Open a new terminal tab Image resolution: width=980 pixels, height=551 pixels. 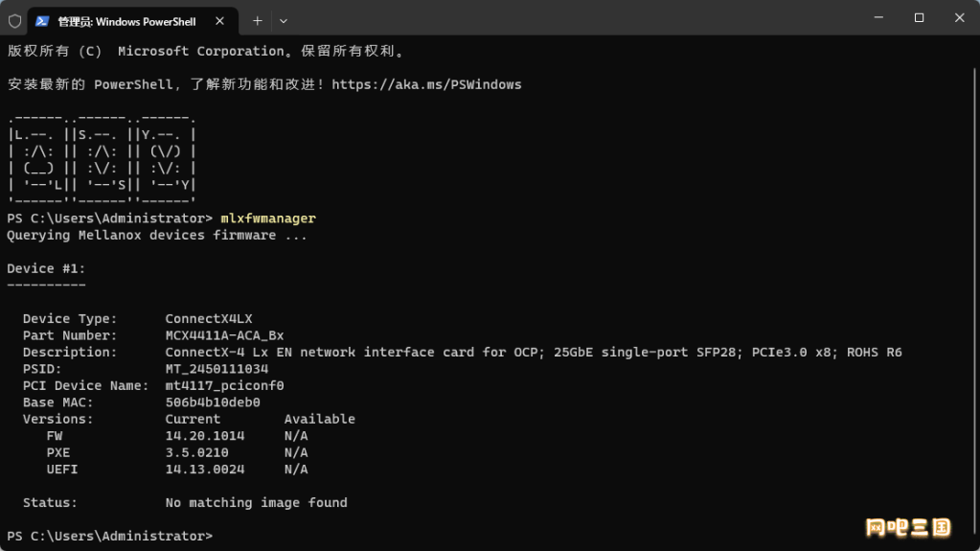click(257, 21)
